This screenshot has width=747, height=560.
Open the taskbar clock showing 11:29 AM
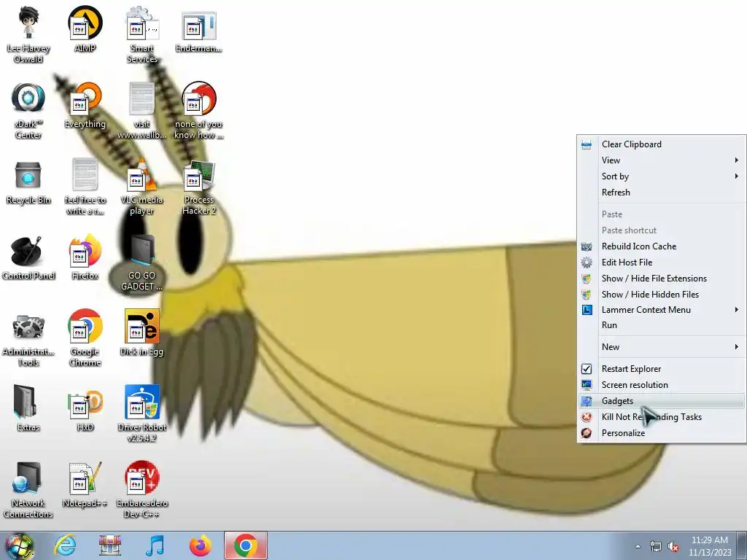tap(709, 546)
